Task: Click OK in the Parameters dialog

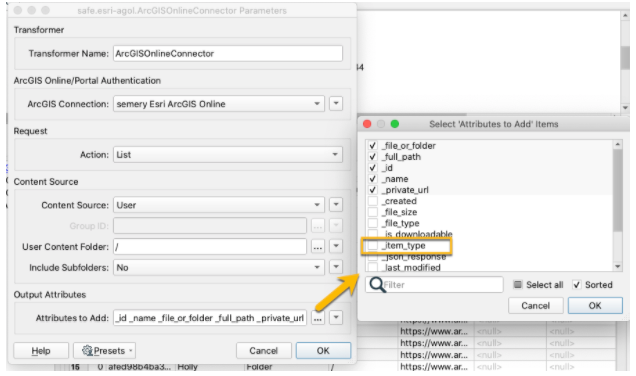Action: (323, 350)
